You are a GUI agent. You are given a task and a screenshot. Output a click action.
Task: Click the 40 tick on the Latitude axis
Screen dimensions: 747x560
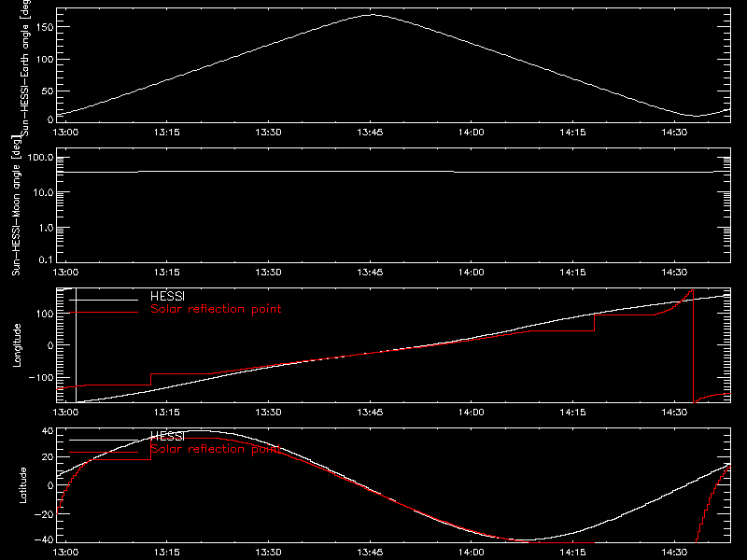[x=48, y=431]
